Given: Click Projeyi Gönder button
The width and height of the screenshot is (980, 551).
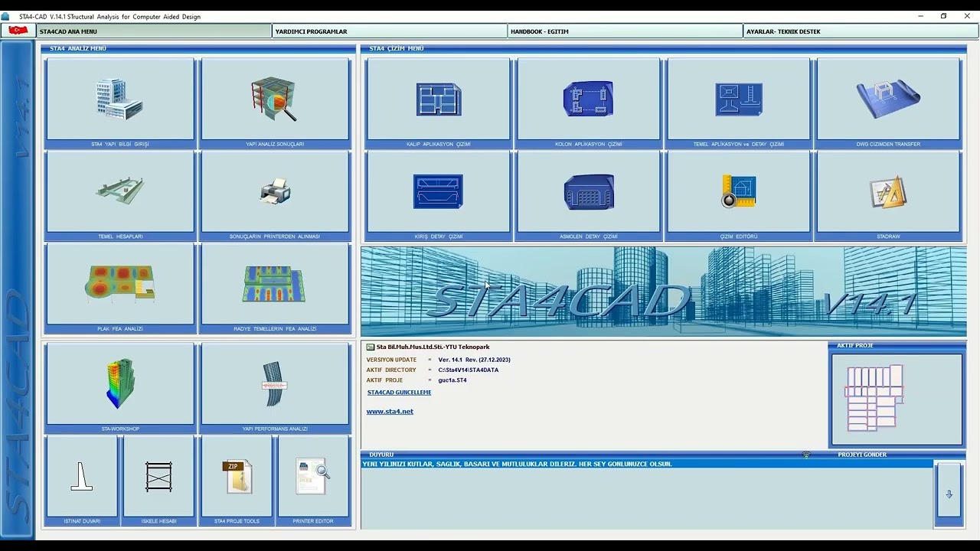Looking at the screenshot, I should [x=862, y=455].
